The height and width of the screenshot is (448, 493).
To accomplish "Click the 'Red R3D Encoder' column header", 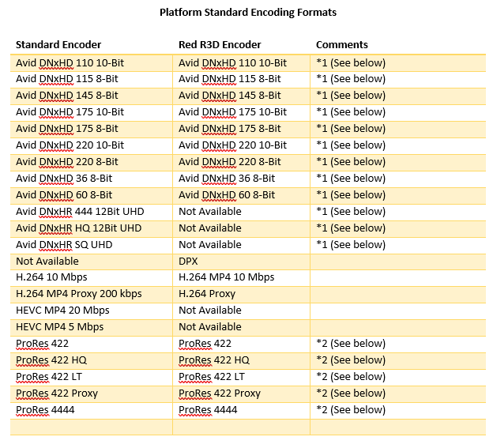I will 220,45.
